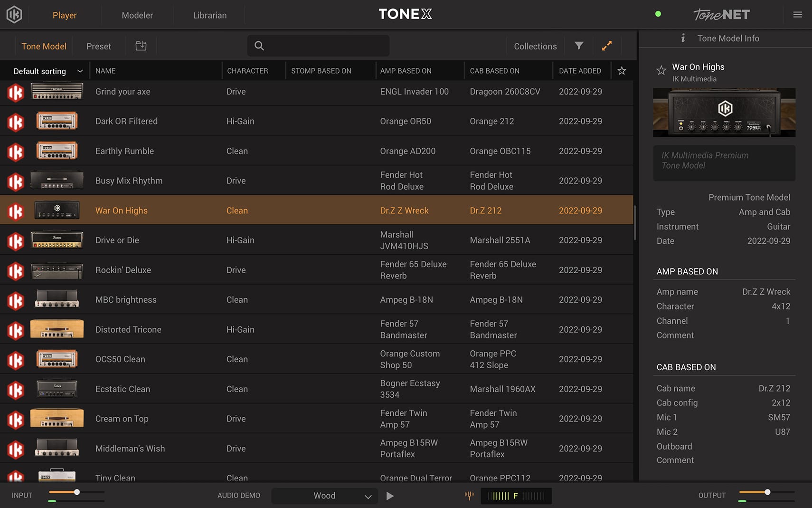
Task: Sort by NAME column
Action: point(105,71)
